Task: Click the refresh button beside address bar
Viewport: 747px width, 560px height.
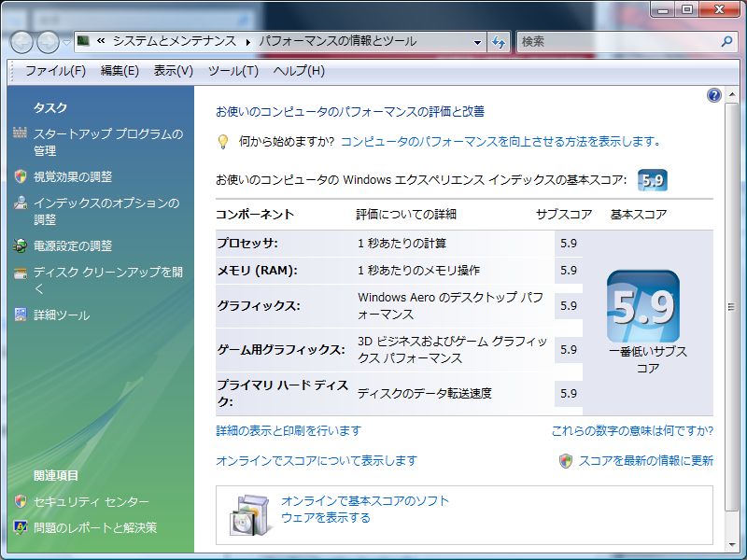Action: point(499,42)
